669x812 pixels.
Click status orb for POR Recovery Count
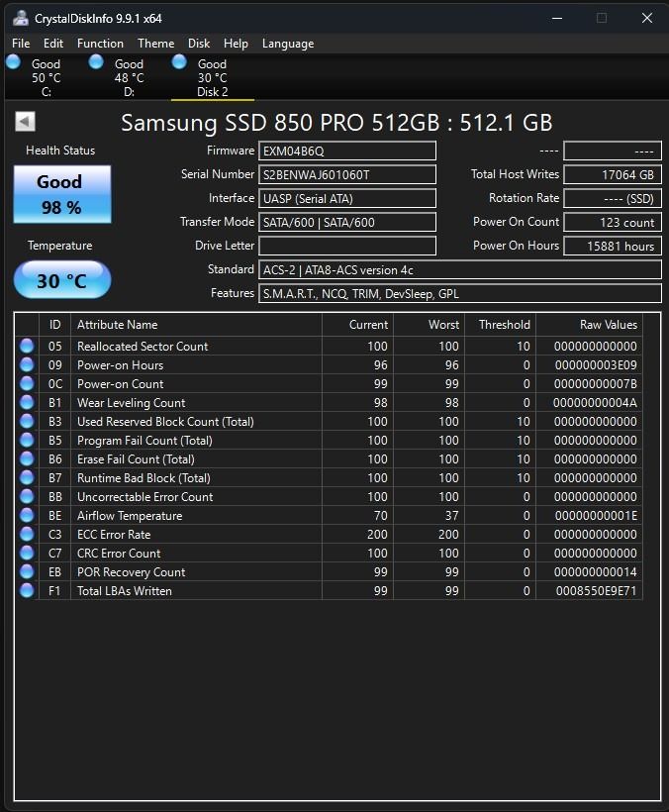coord(27,571)
